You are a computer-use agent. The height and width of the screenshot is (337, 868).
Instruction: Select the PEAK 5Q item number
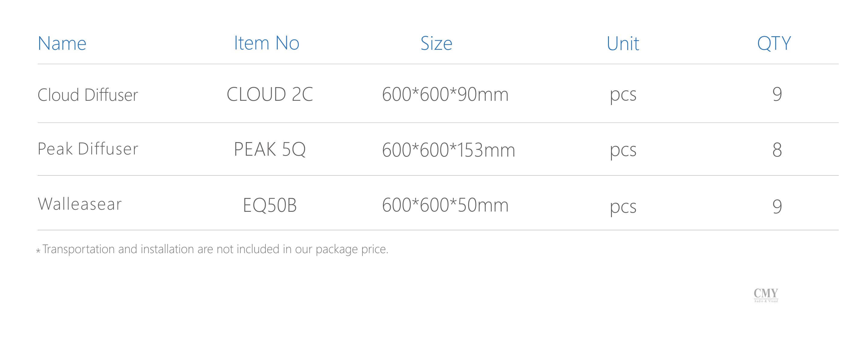tap(270, 149)
